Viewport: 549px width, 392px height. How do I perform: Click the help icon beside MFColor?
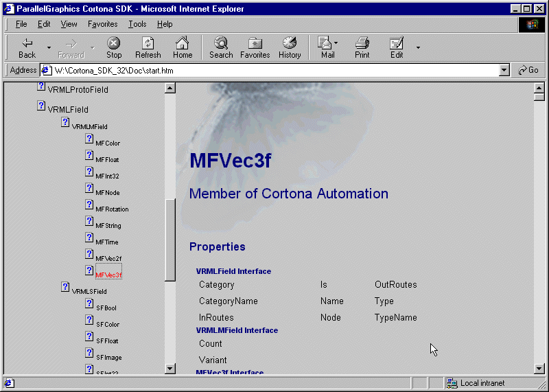(89, 139)
